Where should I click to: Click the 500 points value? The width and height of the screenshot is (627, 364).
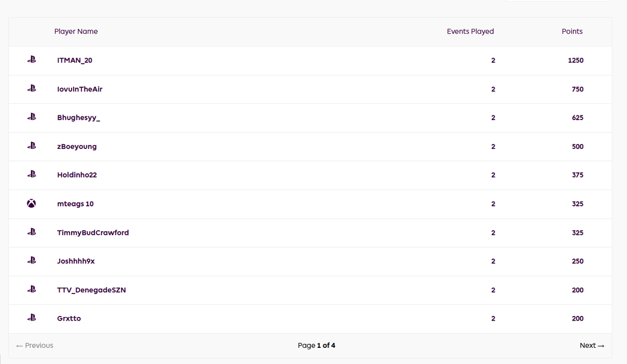click(577, 147)
